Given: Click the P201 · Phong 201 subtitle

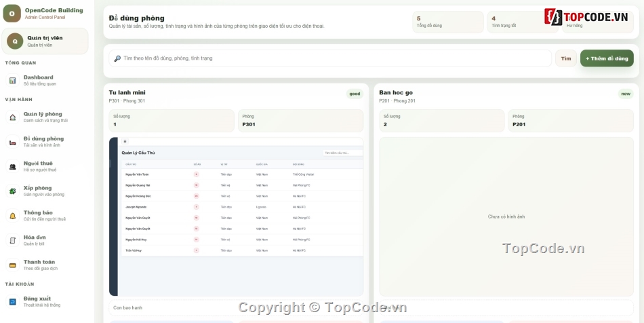Looking at the screenshot, I should click(x=397, y=100).
